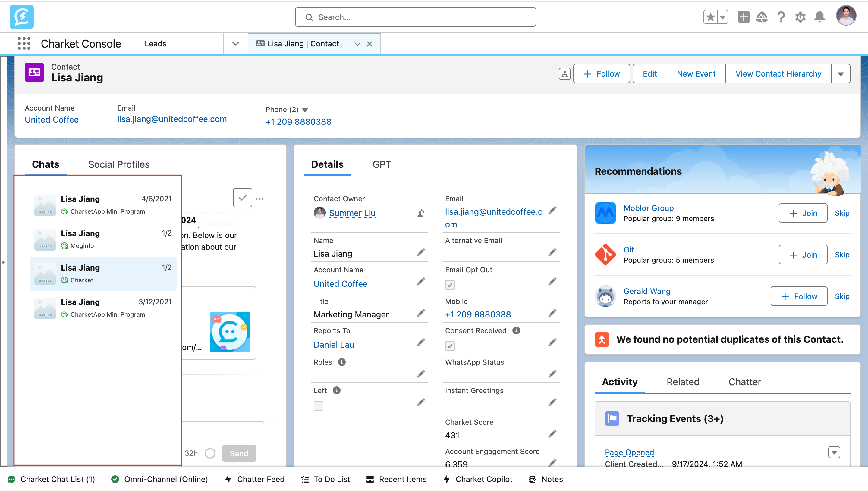This screenshot has width=868, height=491.
Task: Click the change owner icon
Action: (421, 213)
